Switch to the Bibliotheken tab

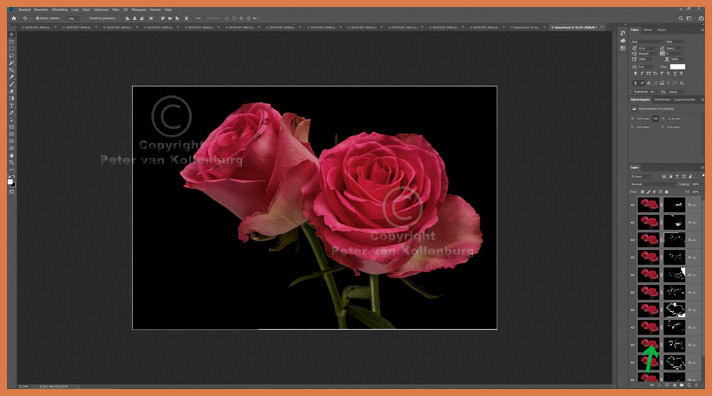tap(663, 99)
